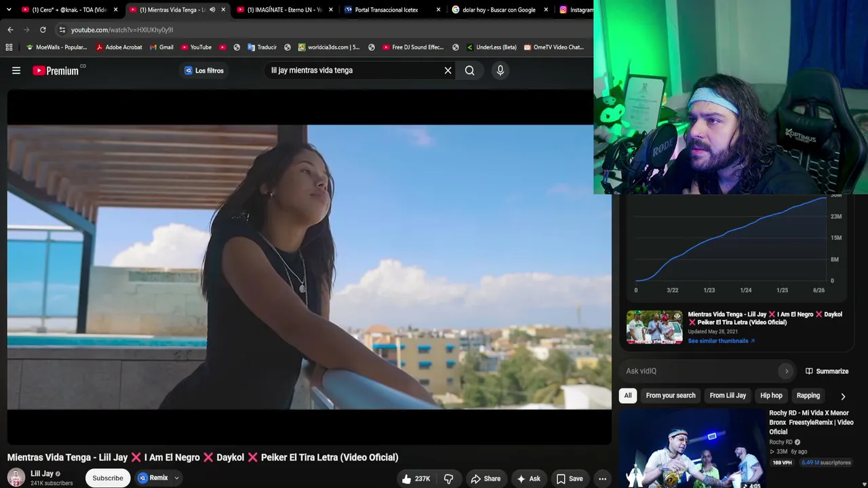Close the Portal Transaccional Icetex tab
This screenshot has width=868, height=488.
438,9
